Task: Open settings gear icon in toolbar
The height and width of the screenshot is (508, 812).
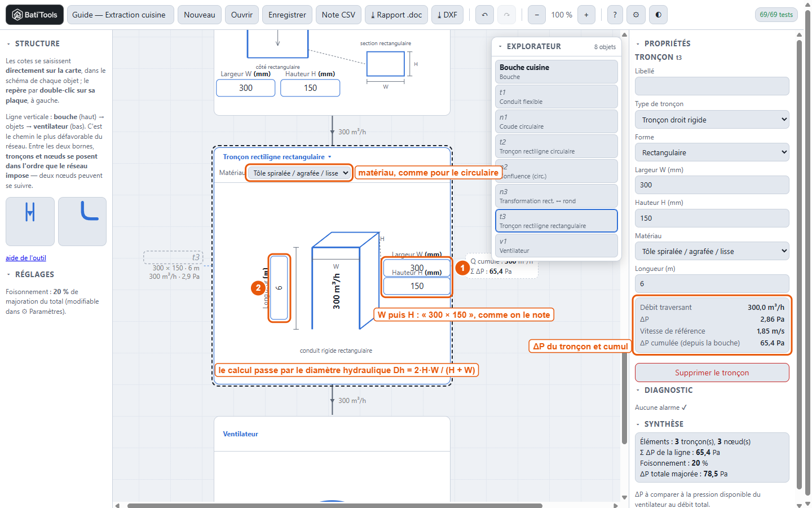Action: tap(636, 15)
